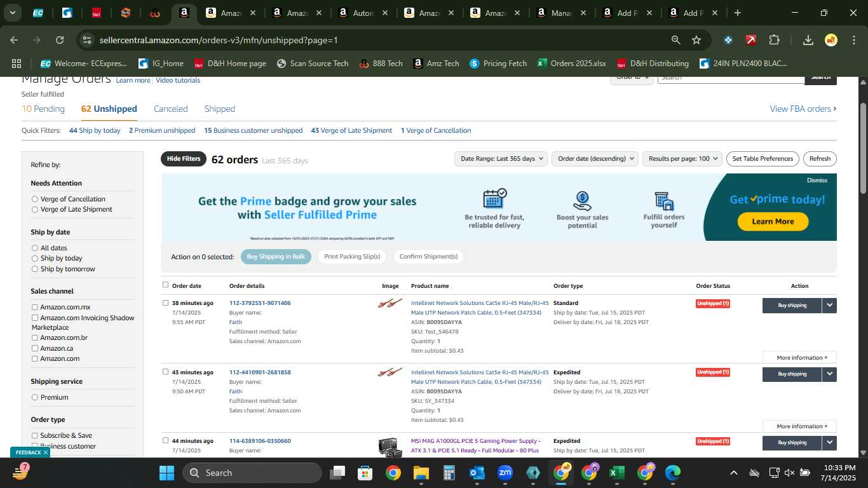Open the Date Range: Last 365 days dropdown
The height and width of the screenshot is (488, 868).
coord(502,159)
